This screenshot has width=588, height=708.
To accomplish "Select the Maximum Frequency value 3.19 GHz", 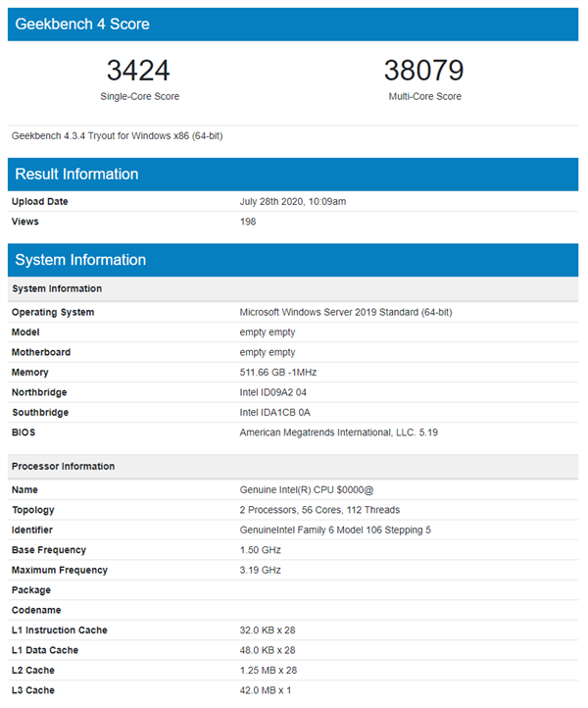I will (261, 570).
